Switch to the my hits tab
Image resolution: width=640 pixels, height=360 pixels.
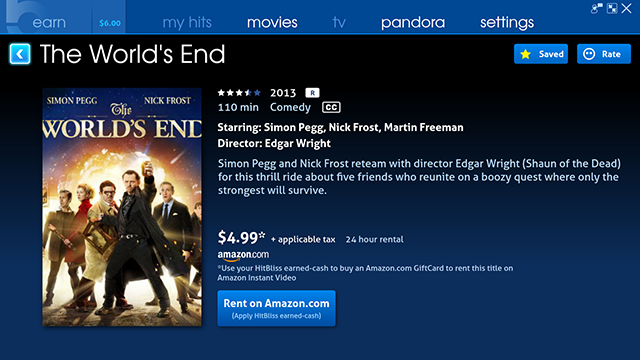(187, 22)
